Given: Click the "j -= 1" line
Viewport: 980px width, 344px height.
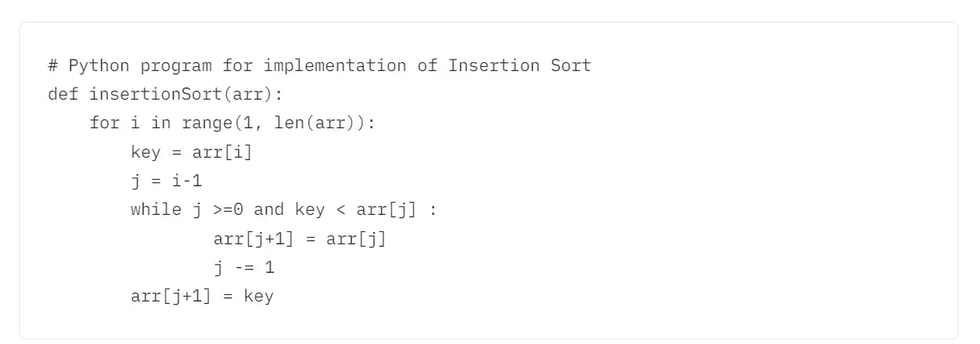Looking at the screenshot, I should (x=243, y=267).
